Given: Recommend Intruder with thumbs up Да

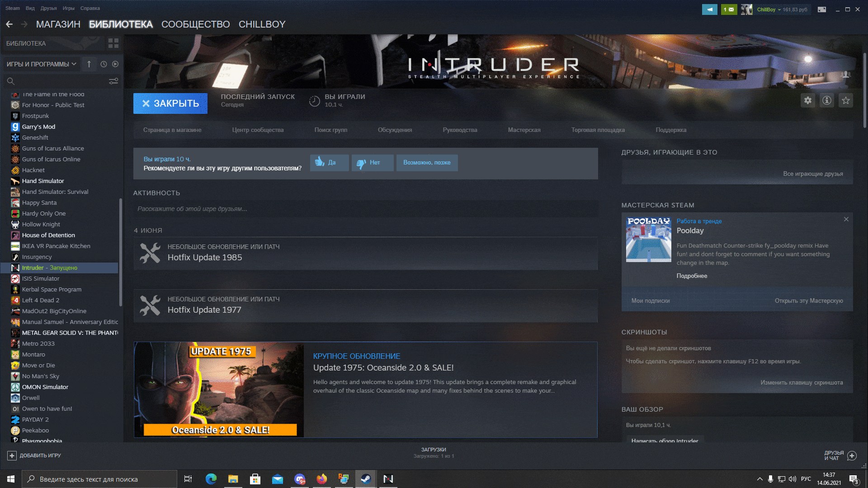Looking at the screenshot, I should click(x=329, y=163).
